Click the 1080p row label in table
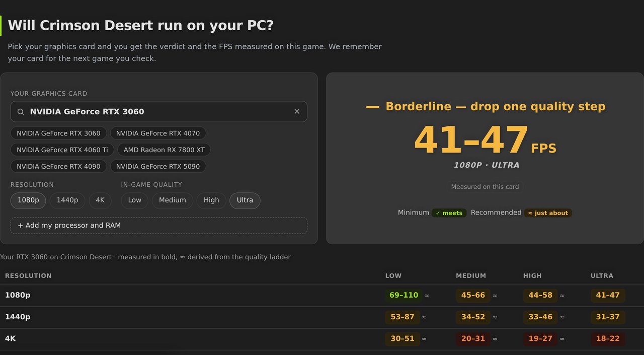The height and width of the screenshot is (355, 644). pos(18,295)
